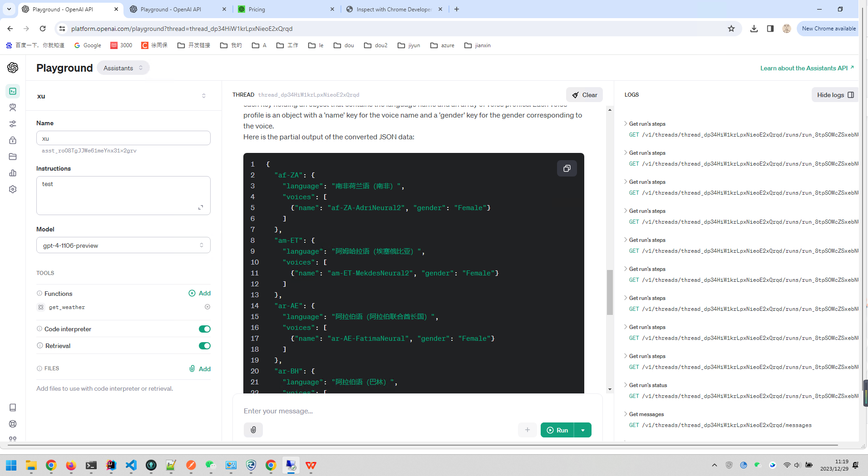Open the Run options dropdown arrow
Viewport: 868px width, 476px height.
(583, 430)
